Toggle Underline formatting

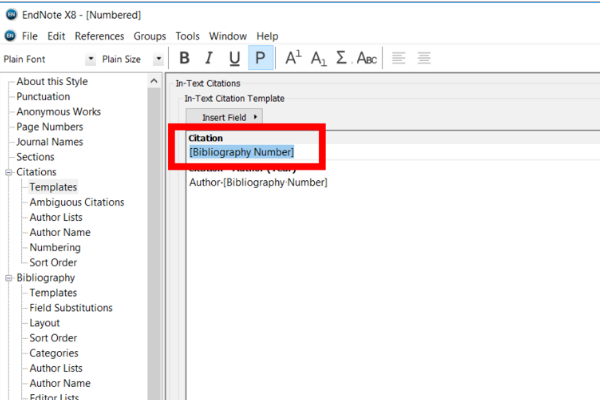coord(234,58)
